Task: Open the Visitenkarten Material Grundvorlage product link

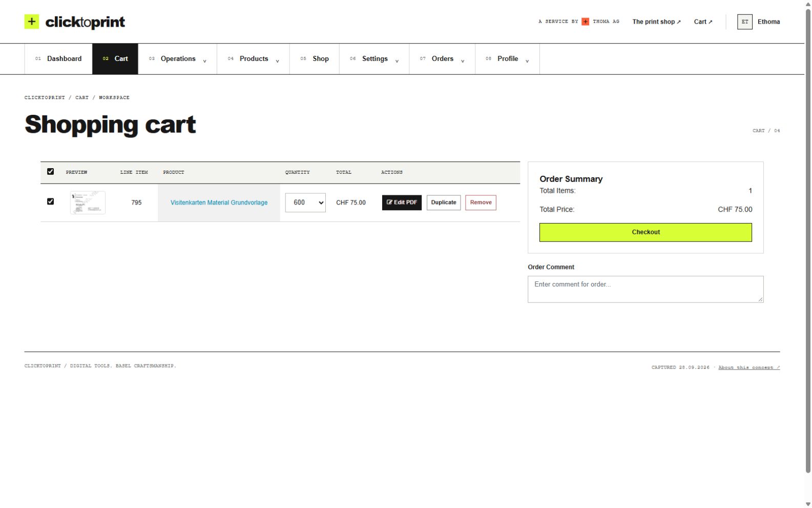Action: click(219, 202)
